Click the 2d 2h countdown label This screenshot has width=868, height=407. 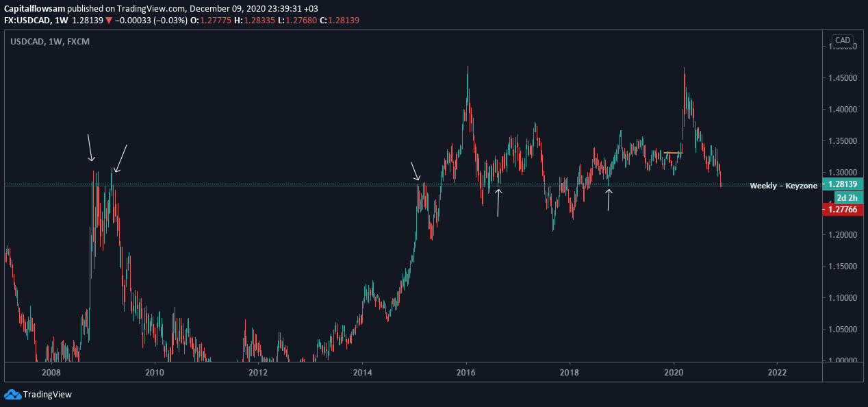849,197
